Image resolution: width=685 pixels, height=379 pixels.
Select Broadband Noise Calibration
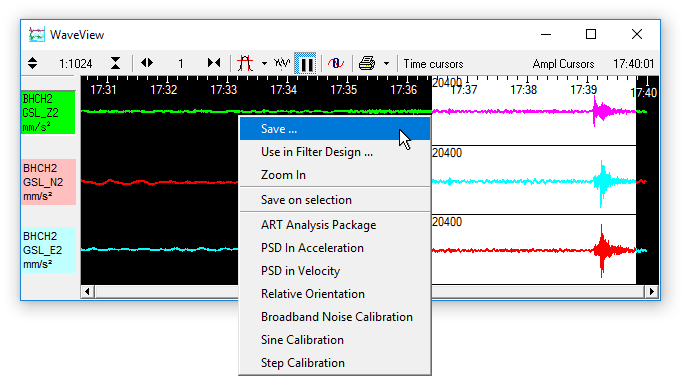(335, 317)
